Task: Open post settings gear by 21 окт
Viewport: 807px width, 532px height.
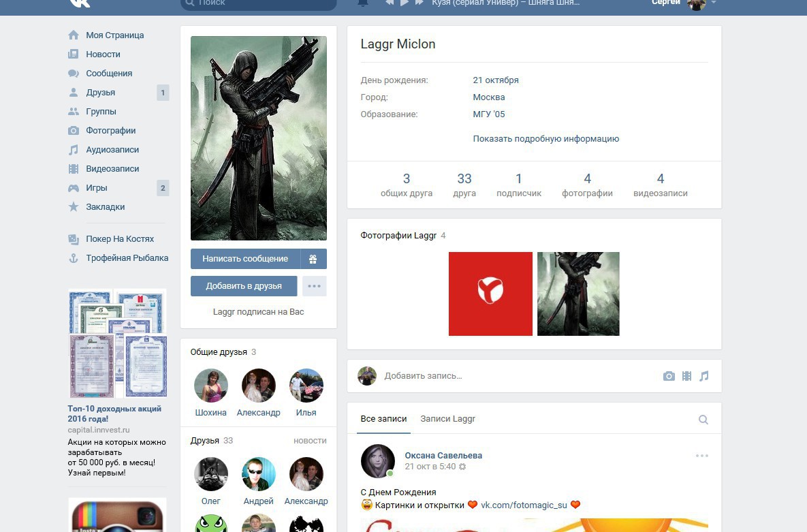Action: [462, 467]
